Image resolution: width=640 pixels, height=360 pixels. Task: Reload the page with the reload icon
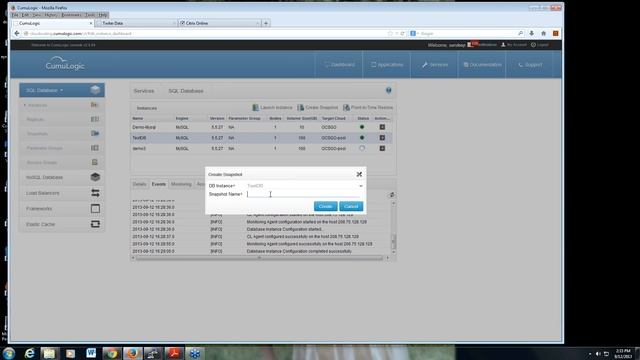(x=402, y=33)
